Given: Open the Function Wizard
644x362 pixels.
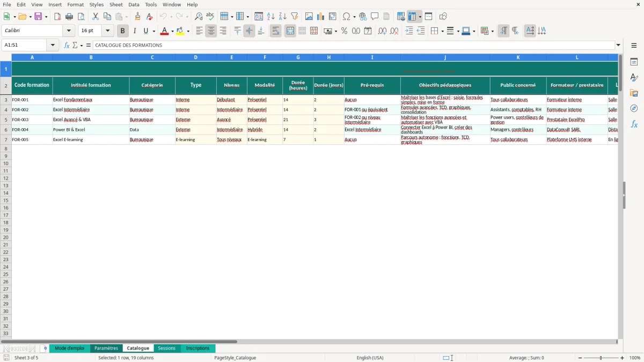Looking at the screenshot, I should (67, 45).
